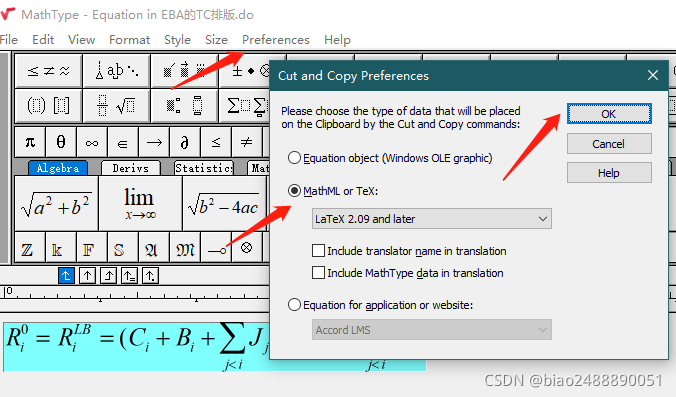Switch to the Derivs tab
This screenshot has height=397, width=676.
(131, 168)
